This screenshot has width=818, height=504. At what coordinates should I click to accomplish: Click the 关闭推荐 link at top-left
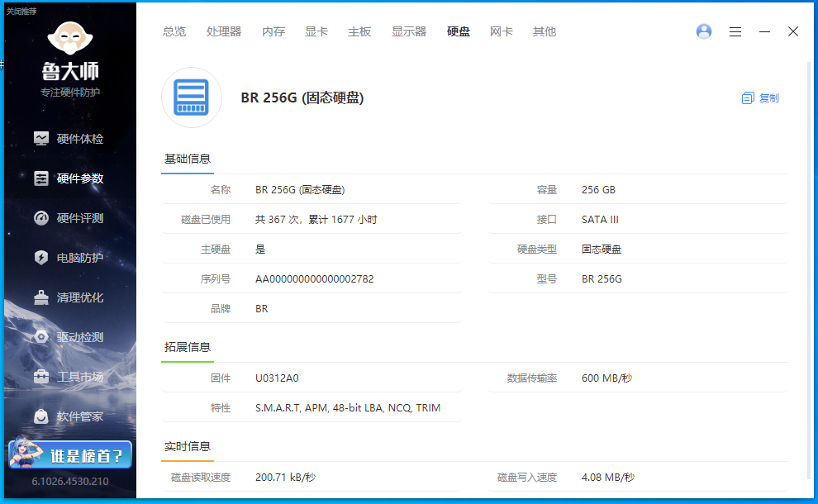tap(21, 11)
